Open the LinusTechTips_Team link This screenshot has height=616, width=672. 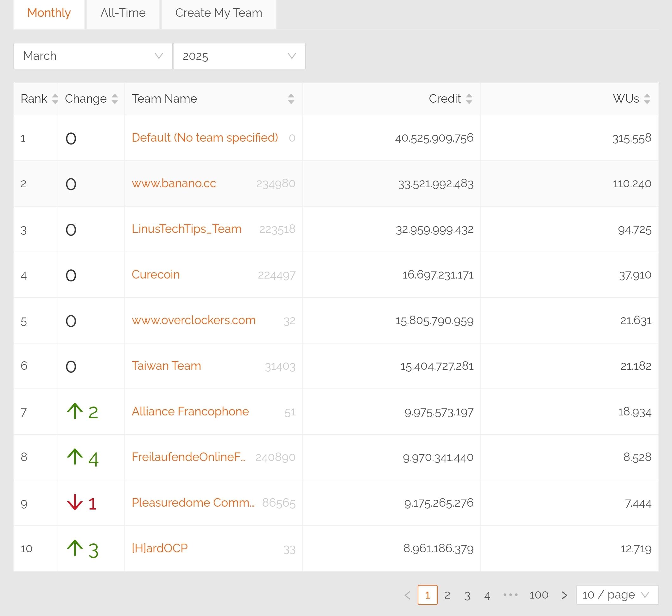pos(186,229)
